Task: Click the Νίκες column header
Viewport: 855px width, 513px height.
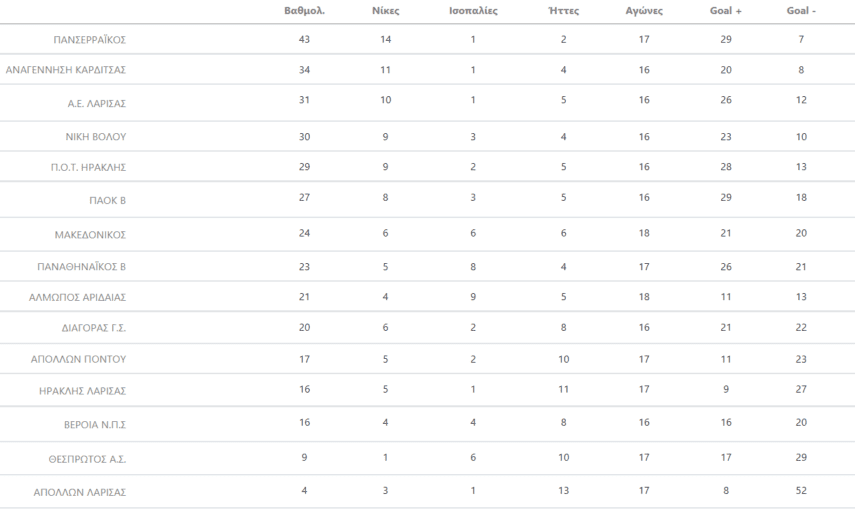Action: 385,11
